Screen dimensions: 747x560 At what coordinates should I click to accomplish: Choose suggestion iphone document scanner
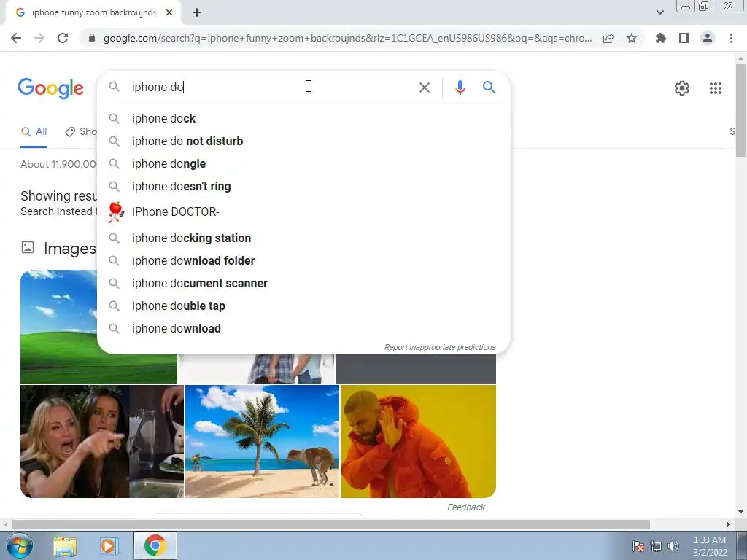click(303, 284)
